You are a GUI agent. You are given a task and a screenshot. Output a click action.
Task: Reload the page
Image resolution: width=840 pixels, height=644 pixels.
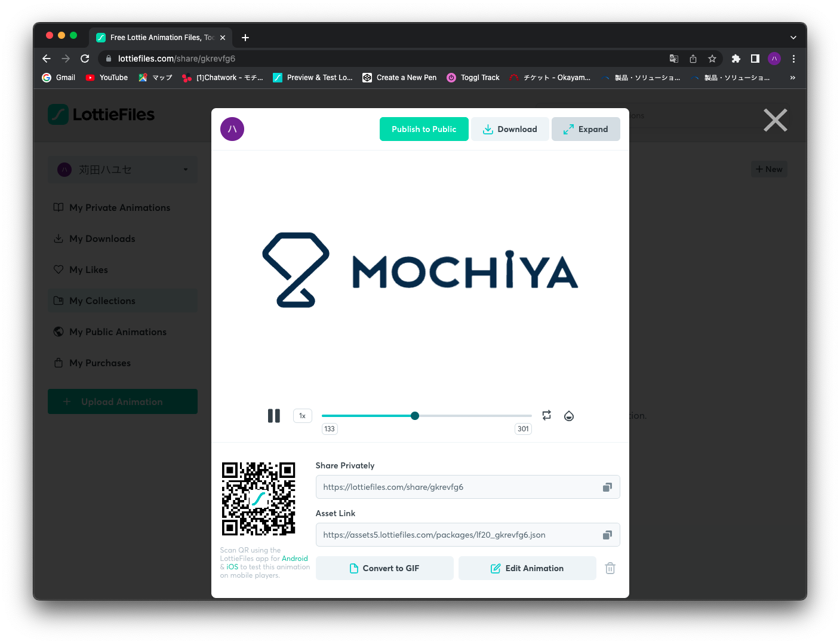(x=85, y=59)
